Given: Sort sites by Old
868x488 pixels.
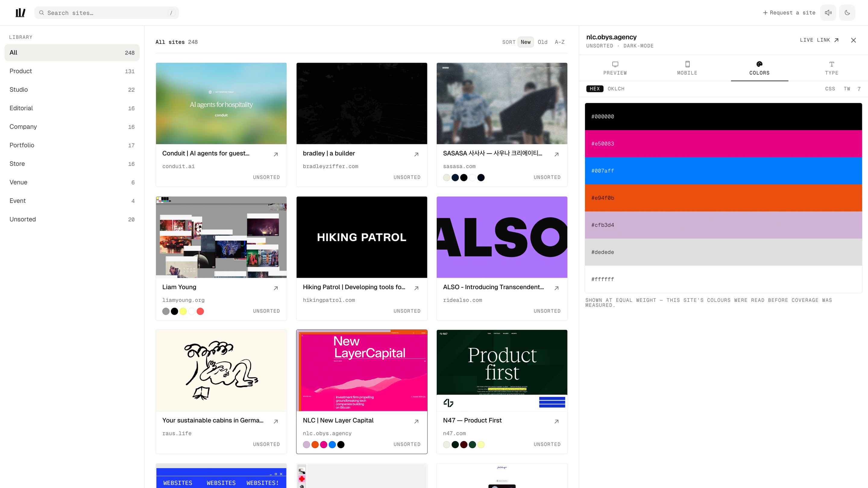Looking at the screenshot, I should pos(542,42).
